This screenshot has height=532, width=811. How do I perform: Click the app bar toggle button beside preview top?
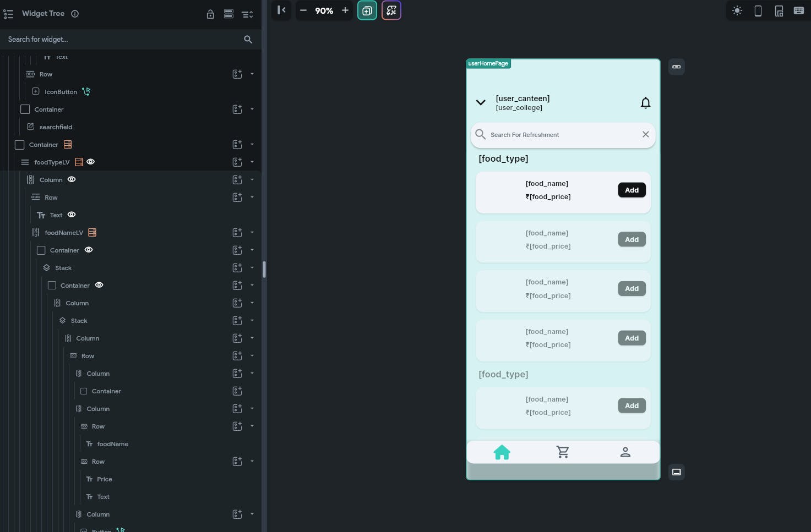(x=677, y=67)
